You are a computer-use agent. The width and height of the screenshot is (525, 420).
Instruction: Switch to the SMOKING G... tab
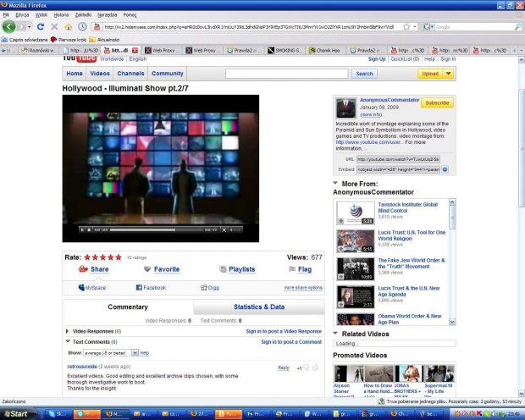coord(285,50)
